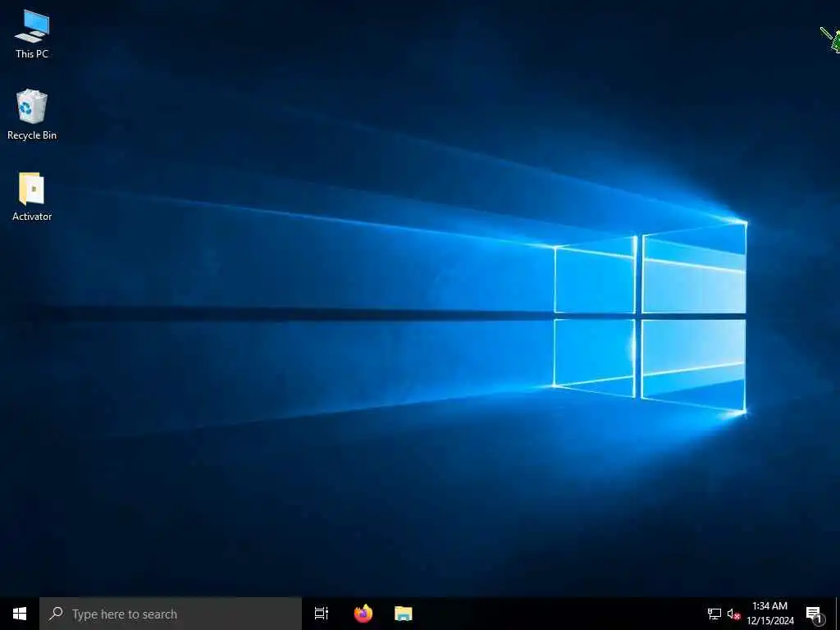
Task: Open File Explorer from the taskbar
Action: coord(404,614)
